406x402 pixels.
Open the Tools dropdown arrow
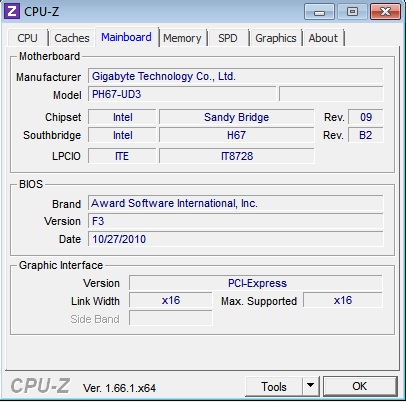pos(311,386)
